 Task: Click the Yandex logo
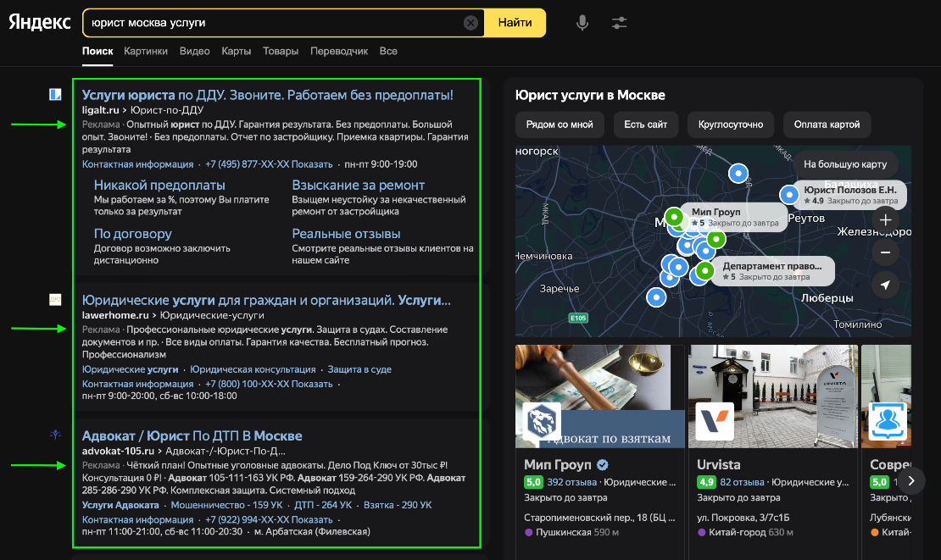40,23
